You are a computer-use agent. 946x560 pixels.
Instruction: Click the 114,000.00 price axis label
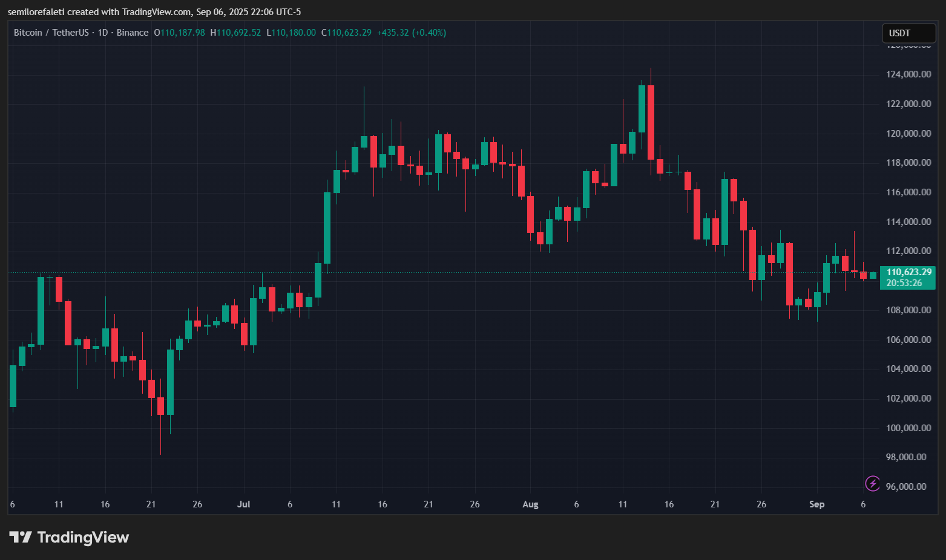tap(908, 222)
